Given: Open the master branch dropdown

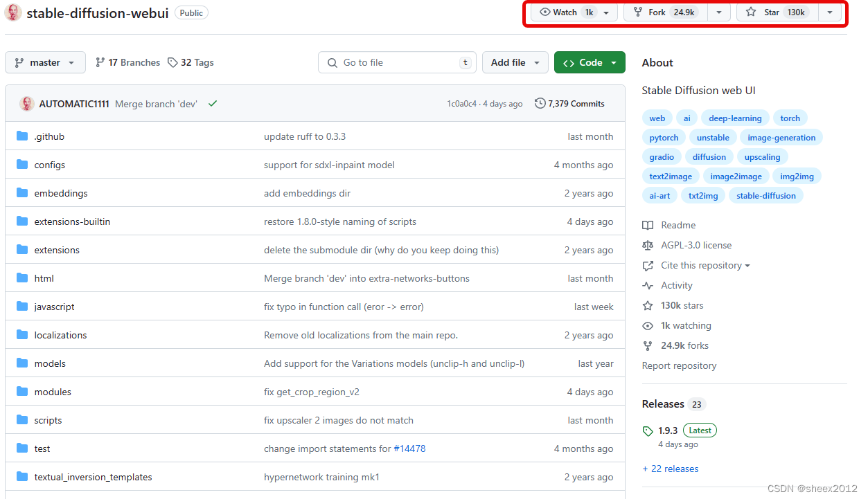Looking at the screenshot, I should coord(45,62).
